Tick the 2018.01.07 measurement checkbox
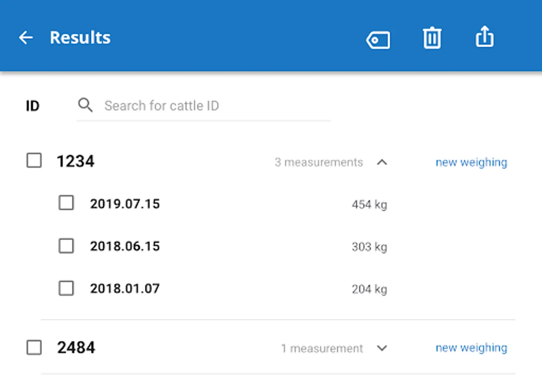 (x=66, y=288)
